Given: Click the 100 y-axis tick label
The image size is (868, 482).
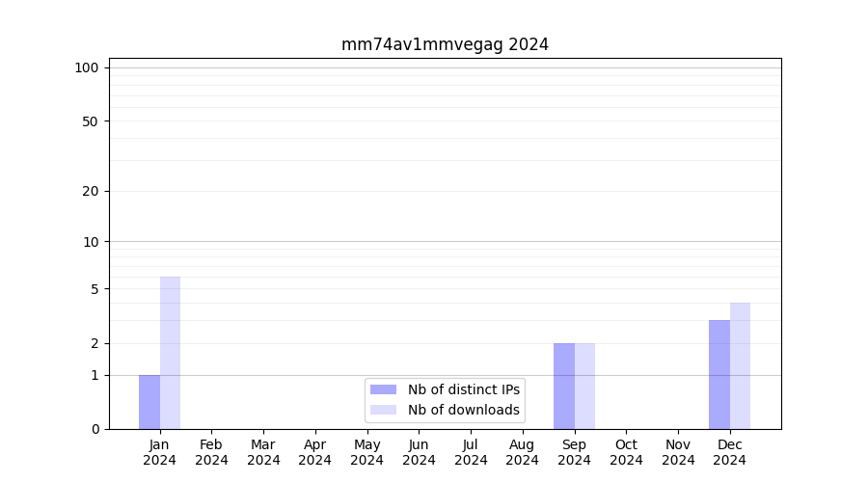Looking at the screenshot, I should click(x=87, y=67).
